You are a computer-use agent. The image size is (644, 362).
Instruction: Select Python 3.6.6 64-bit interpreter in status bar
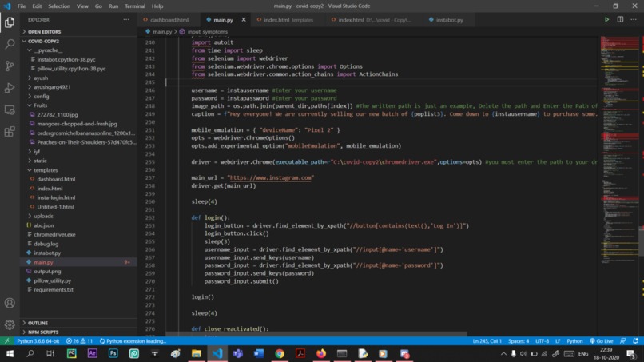coord(38,341)
